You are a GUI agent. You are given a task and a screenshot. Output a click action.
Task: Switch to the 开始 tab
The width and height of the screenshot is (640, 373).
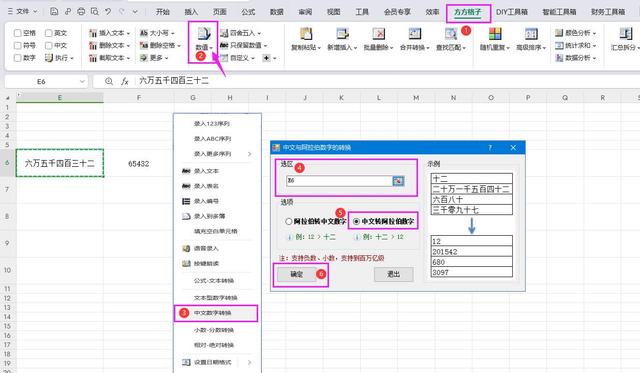pos(162,12)
